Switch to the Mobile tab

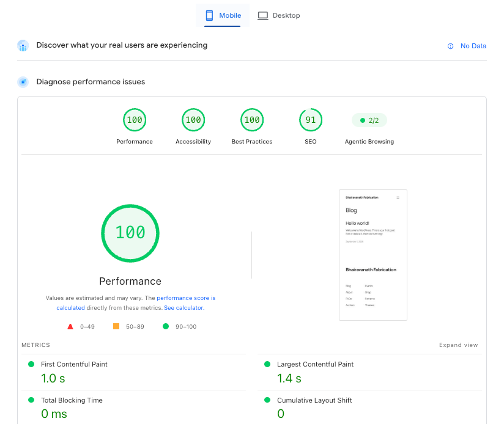(x=223, y=15)
